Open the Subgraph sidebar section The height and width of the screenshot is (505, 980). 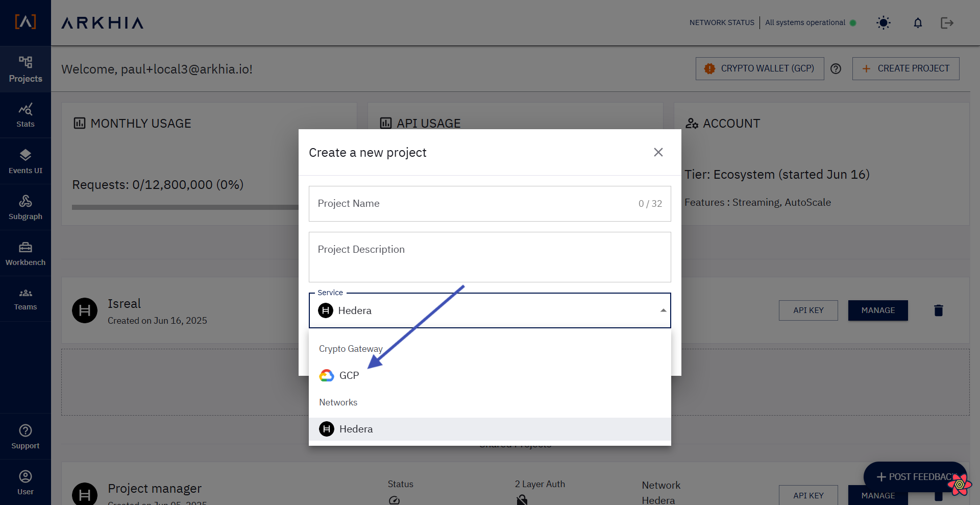pyautogui.click(x=26, y=207)
